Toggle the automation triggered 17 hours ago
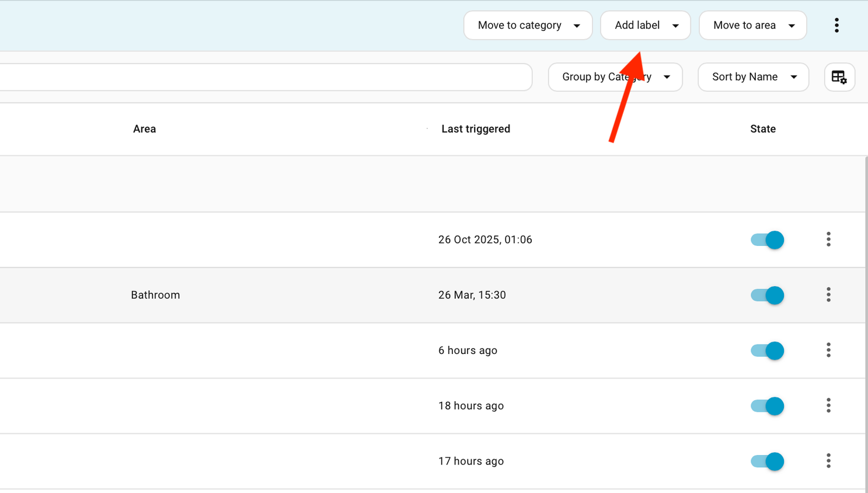868x493 pixels. click(767, 461)
